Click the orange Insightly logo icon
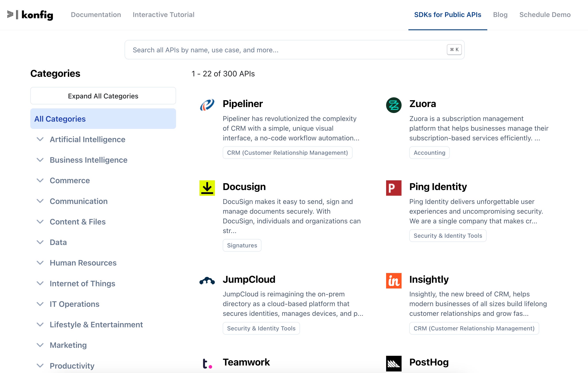The width and height of the screenshot is (588, 373). 393,281
